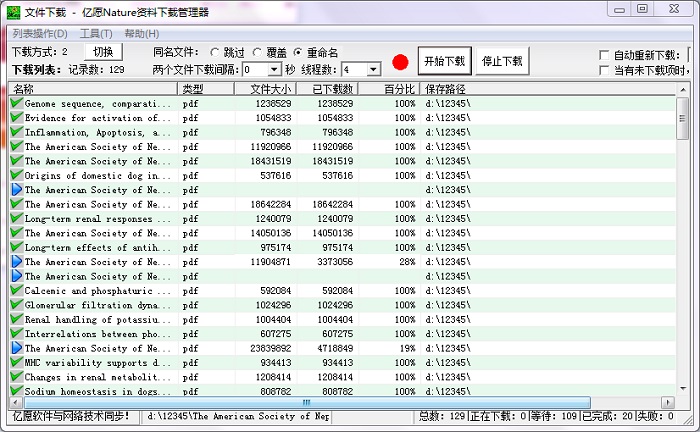
Task: Click the 切换 switch mode button
Action: [103, 52]
